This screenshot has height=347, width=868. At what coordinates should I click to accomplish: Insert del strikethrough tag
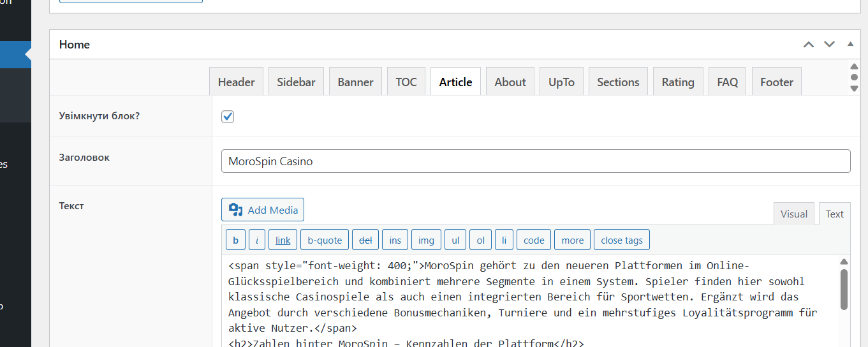coord(365,240)
